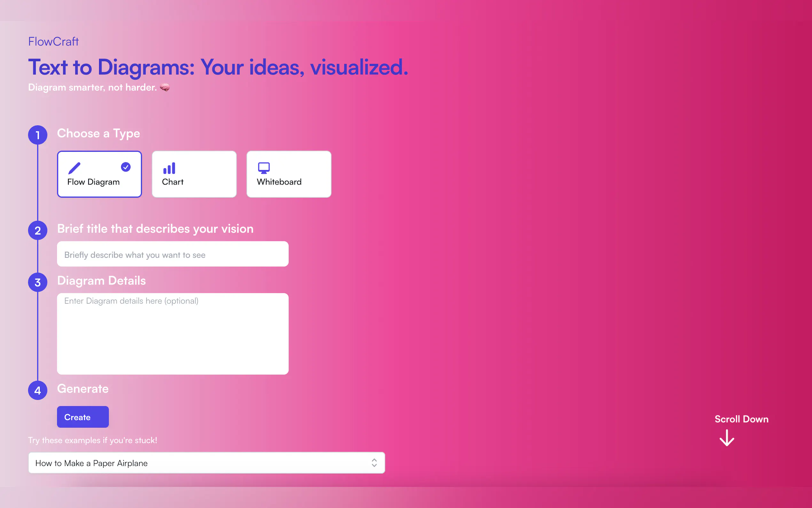Click the checkmark on the Flow Diagram card
The image size is (812, 508).
coord(126,167)
